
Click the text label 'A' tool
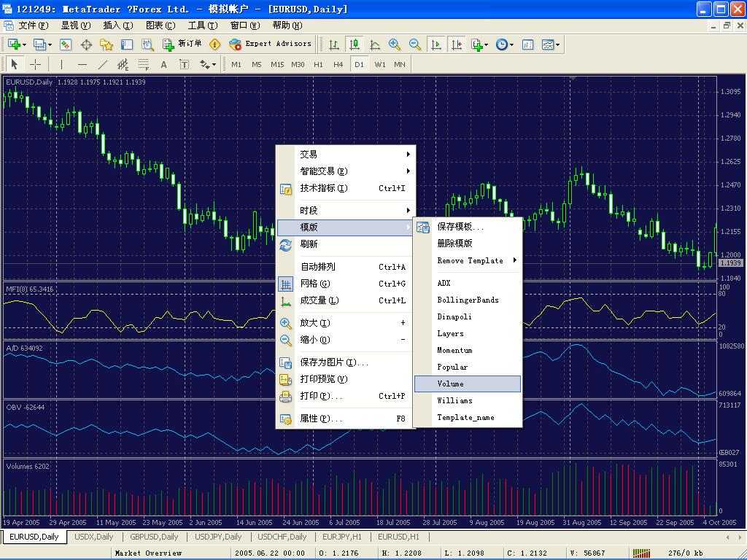tap(163, 64)
